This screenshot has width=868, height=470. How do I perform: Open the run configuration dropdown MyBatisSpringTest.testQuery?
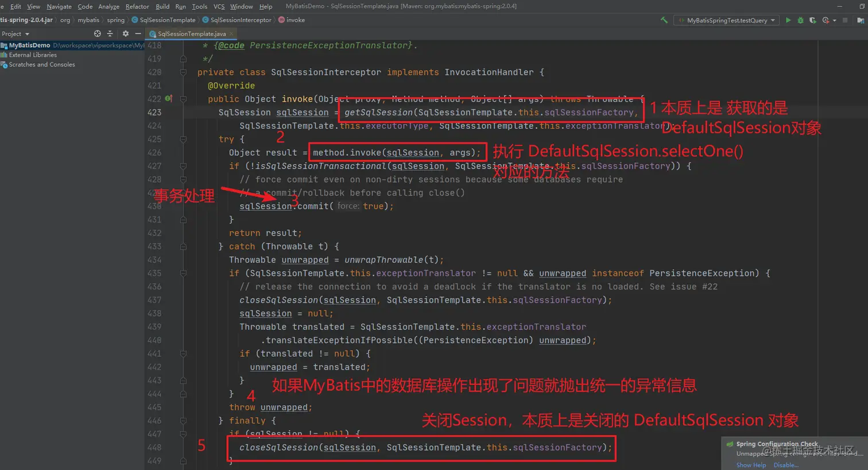pyautogui.click(x=726, y=20)
